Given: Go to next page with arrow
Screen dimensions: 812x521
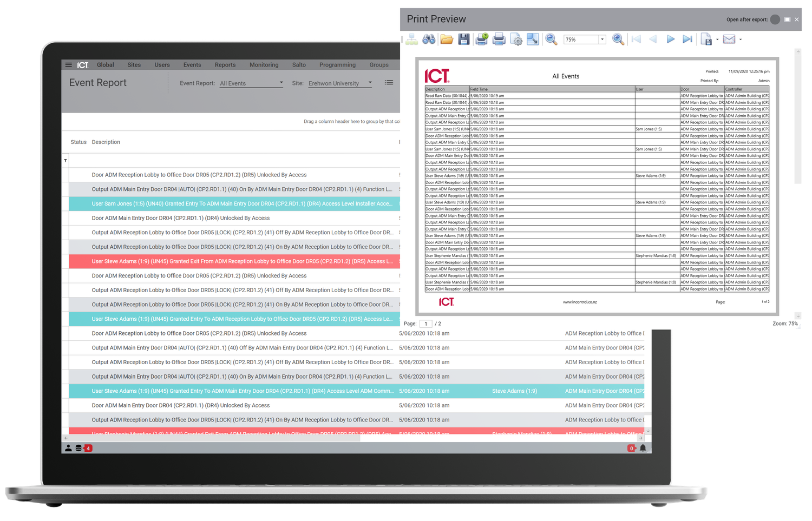Looking at the screenshot, I should click(x=670, y=39).
